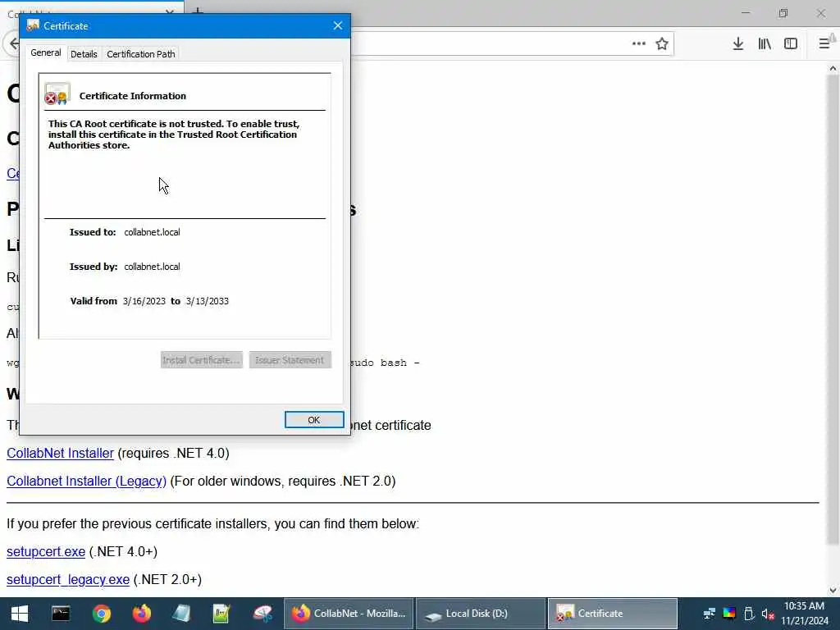Open CollabNet Installer link
The image size is (840, 630).
[x=60, y=453]
